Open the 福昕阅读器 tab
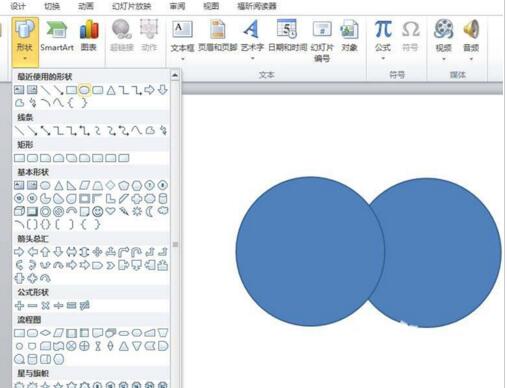 pyautogui.click(x=257, y=6)
